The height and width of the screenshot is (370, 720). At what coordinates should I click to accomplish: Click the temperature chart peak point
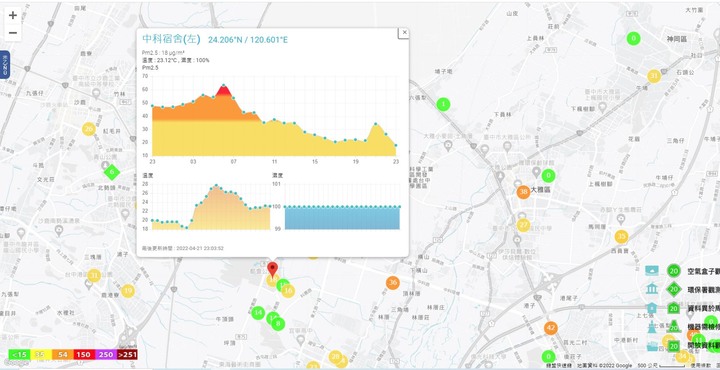(x=216, y=185)
